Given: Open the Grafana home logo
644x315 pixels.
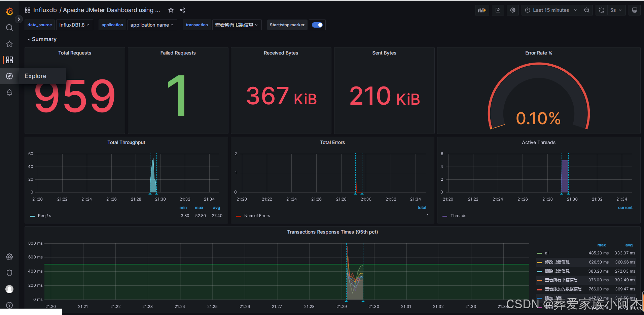Looking at the screenshot, I should (x=9, y=11).
